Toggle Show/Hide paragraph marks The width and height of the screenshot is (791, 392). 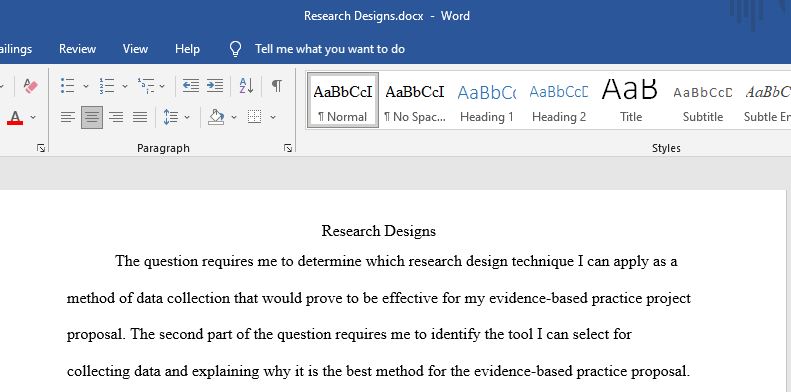coord(277,86)
